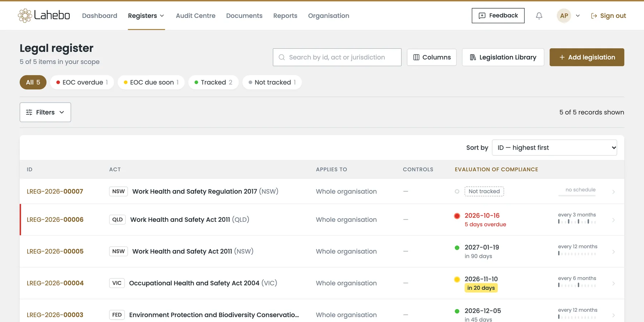Open record LREG-2026-00006
The width and height of the screenshot is (644, 322).
point(55,220)
